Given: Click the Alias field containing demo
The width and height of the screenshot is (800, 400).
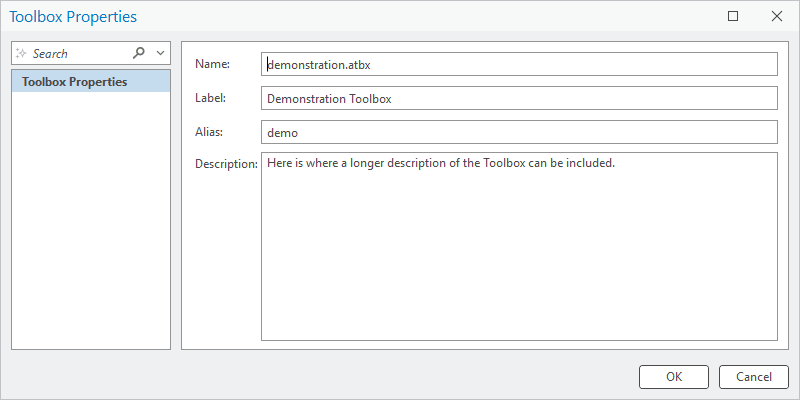Looking at the screenshot, I should 519,132.
